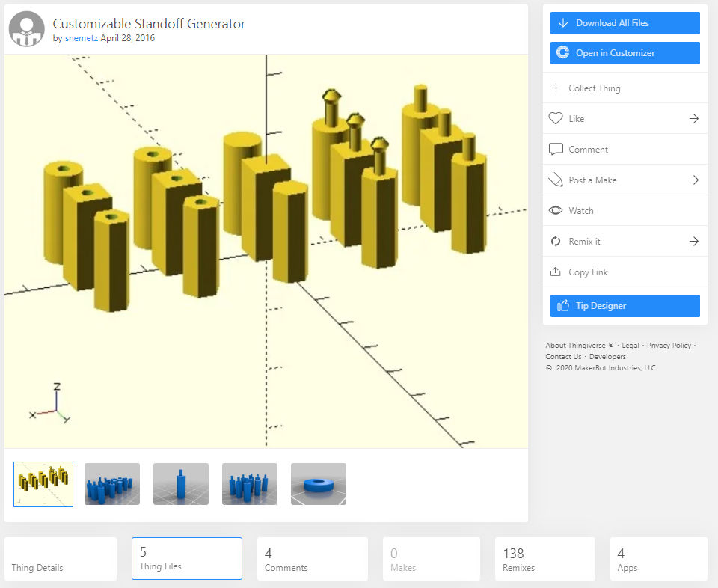Click the speech bubble Comment icon
Viewport: 718px width, 588px height.
click(556, 149)
